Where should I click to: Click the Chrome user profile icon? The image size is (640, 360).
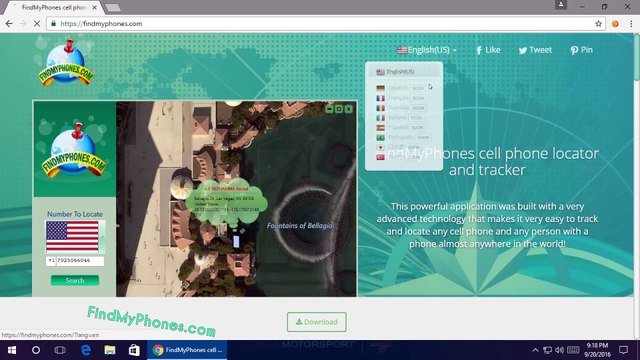561,5
